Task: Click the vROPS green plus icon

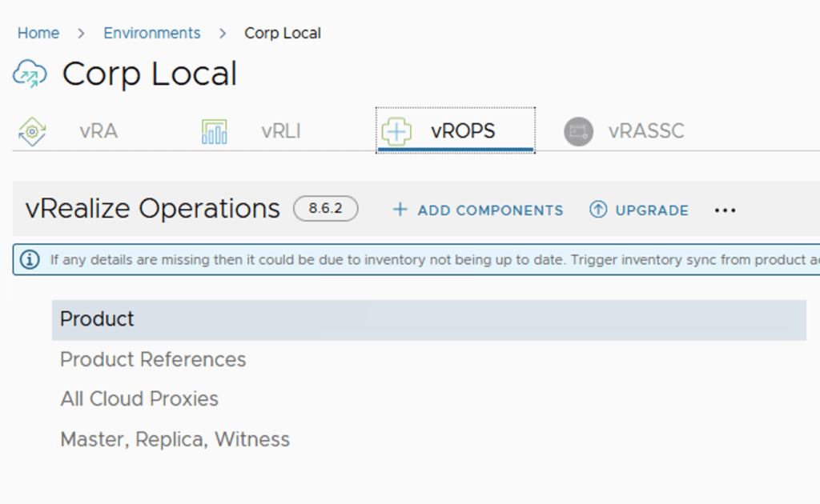Action: pyautogui.click(x=396, y=131)
